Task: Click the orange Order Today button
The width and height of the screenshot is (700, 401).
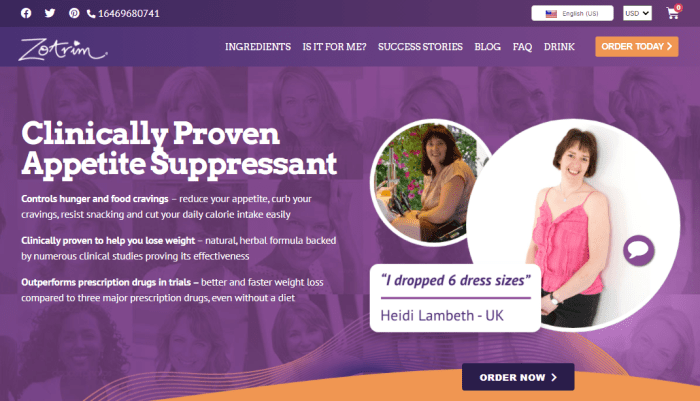Action: click(x=637, y=46)
